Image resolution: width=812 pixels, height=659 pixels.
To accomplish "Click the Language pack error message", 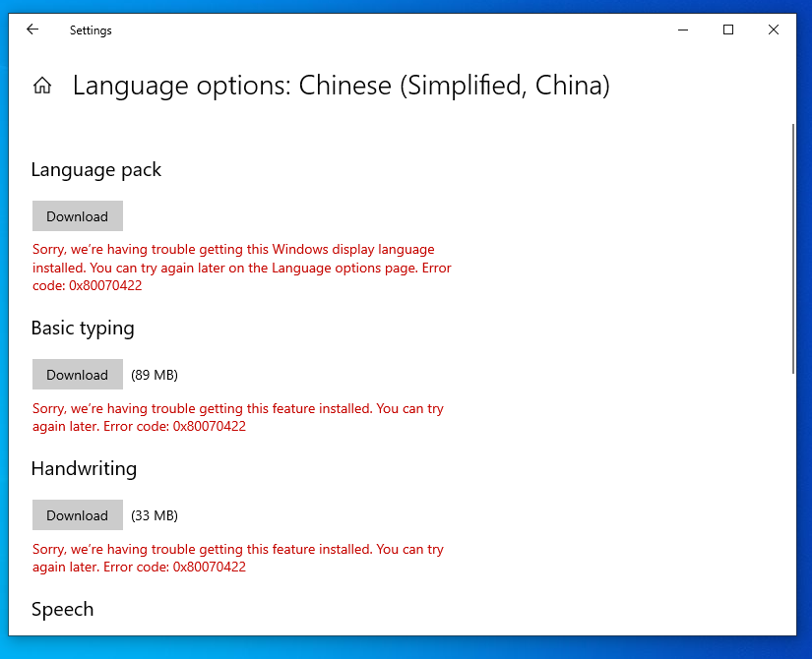I will [241, 268].
